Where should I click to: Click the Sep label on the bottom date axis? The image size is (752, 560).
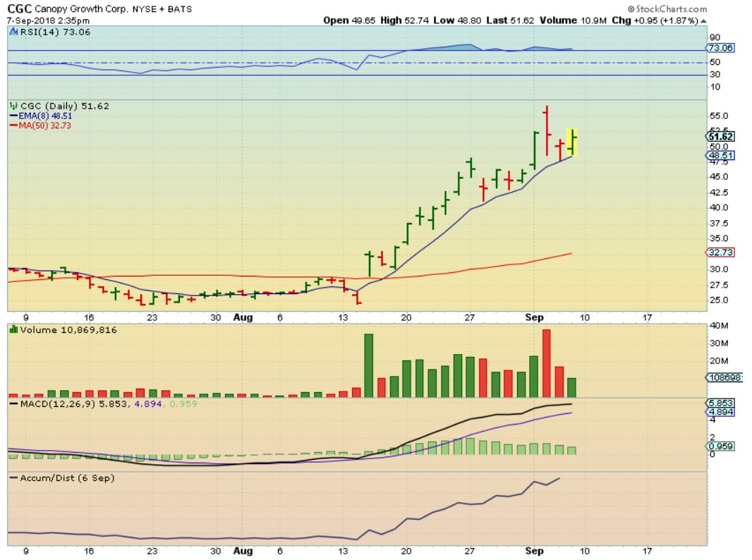click(534, 551)
